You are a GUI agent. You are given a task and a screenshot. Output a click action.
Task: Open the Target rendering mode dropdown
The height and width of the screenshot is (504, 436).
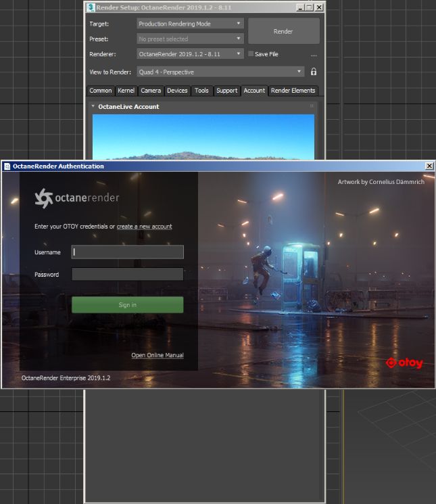(x=190, y=24)
